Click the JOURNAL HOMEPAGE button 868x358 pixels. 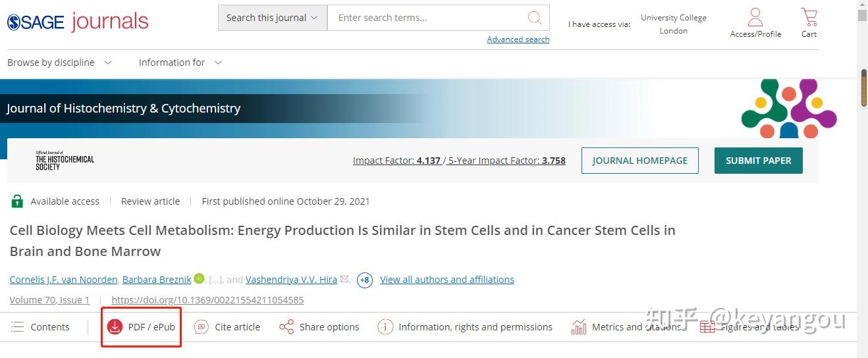[x=639, y=161]
